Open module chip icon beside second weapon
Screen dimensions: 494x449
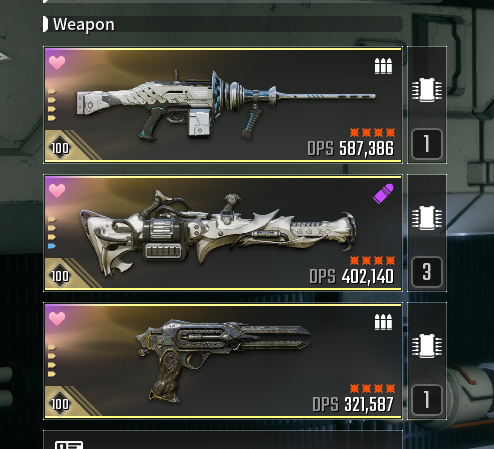pos(427,218)
